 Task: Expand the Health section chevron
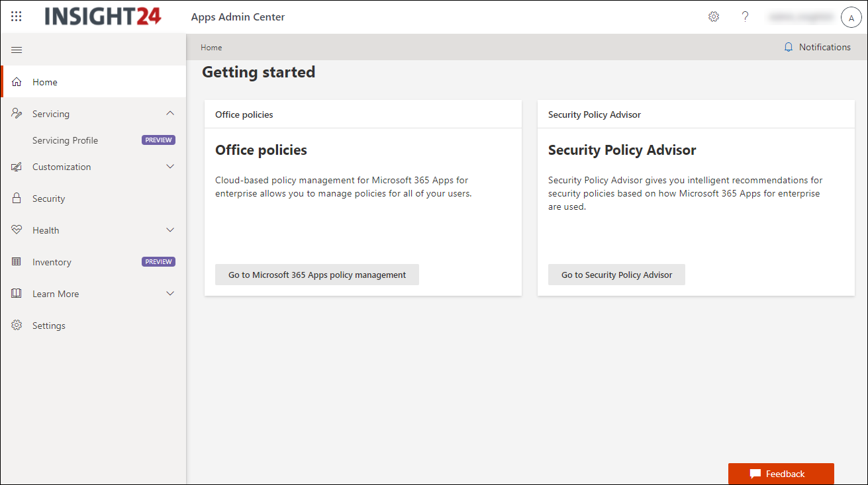click(x=170, y=230)
